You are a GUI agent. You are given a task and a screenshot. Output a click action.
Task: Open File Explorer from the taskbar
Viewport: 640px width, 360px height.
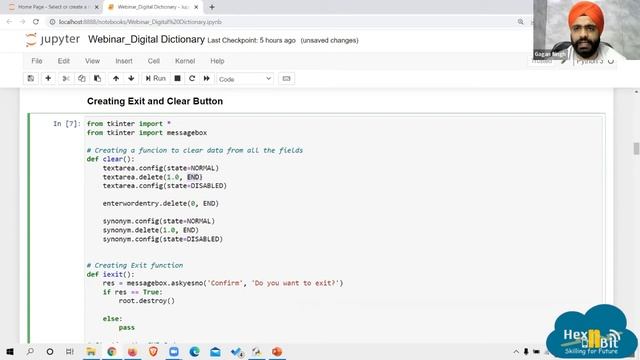[91, 351]
